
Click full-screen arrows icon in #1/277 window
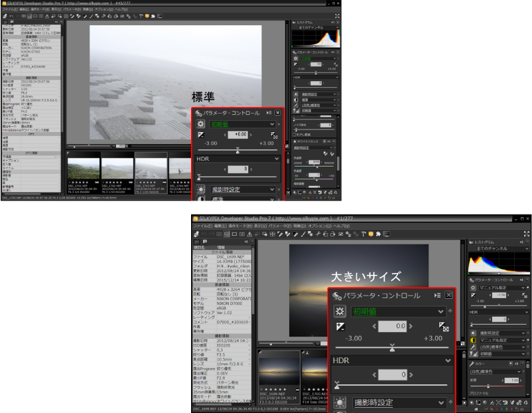click(527, 234)
